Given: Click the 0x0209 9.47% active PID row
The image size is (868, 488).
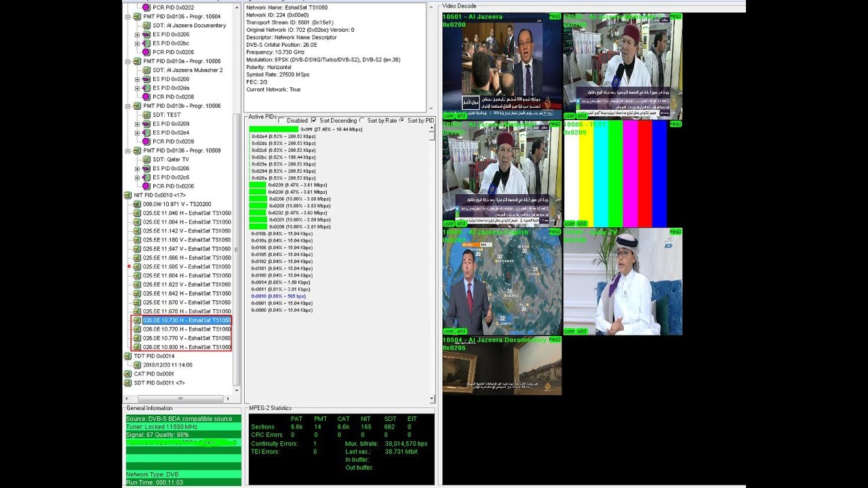Looking at the screenshot, I should tap(289, 184).
